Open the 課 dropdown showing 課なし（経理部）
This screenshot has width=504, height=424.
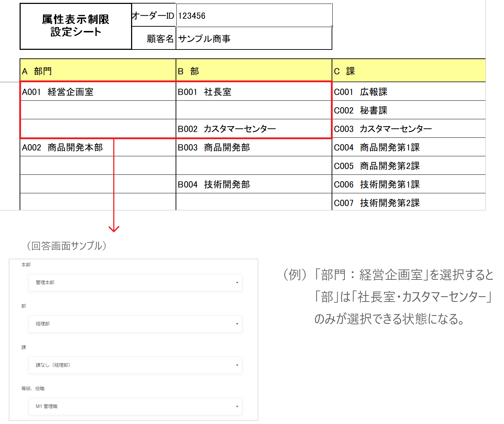click(135, 365)
